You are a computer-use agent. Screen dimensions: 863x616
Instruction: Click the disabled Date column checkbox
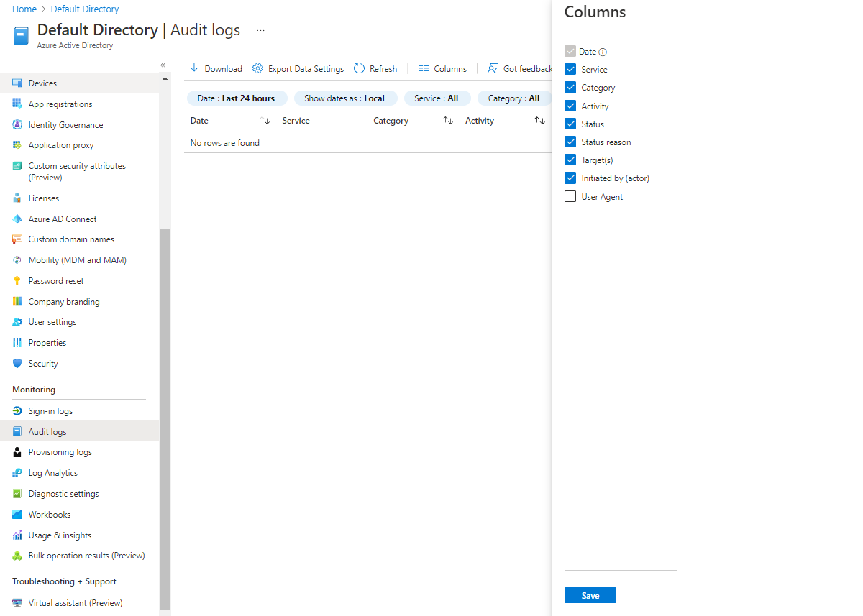point(570,51)
